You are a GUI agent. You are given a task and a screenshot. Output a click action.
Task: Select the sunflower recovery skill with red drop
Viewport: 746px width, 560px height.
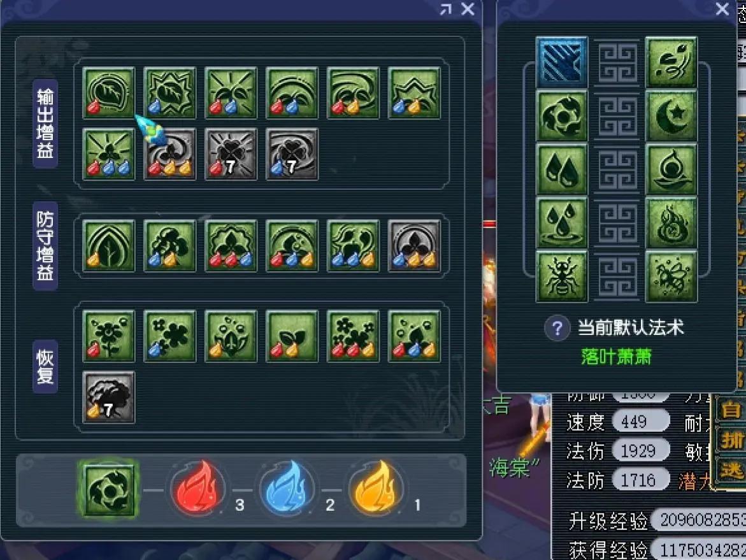coord(109,336)
